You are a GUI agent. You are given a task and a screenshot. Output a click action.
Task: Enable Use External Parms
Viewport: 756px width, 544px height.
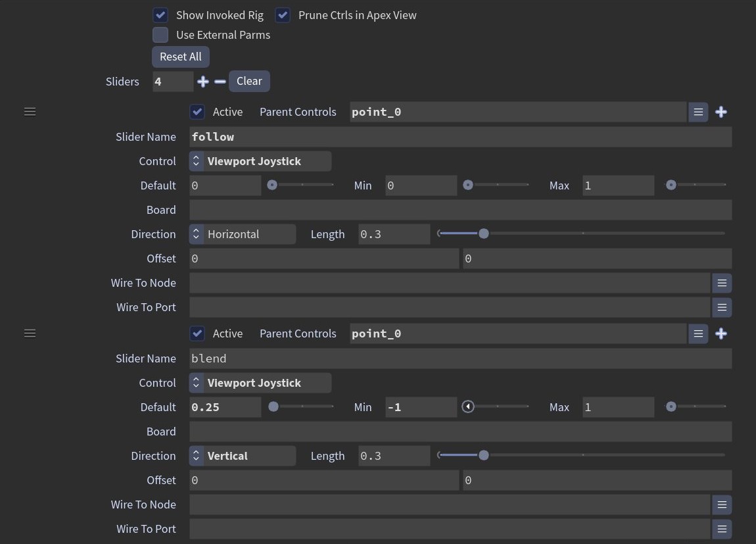(160, 35)
